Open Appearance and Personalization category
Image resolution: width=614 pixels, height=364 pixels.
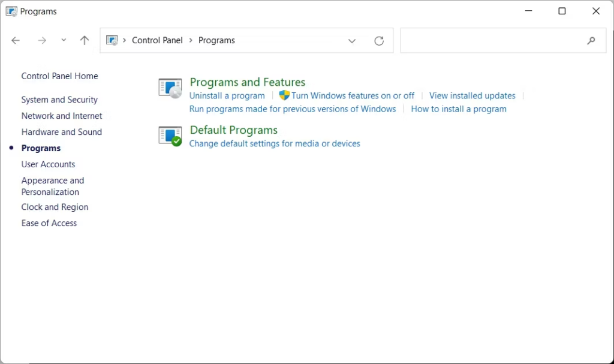(x=53, y=186)
